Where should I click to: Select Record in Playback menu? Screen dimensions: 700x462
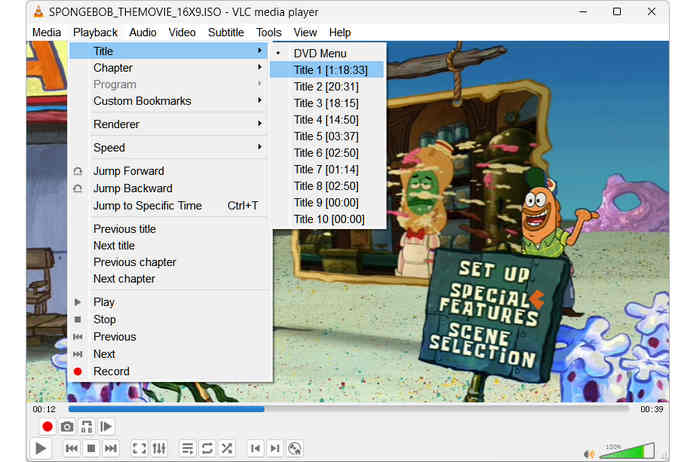[x=169, y=371]
